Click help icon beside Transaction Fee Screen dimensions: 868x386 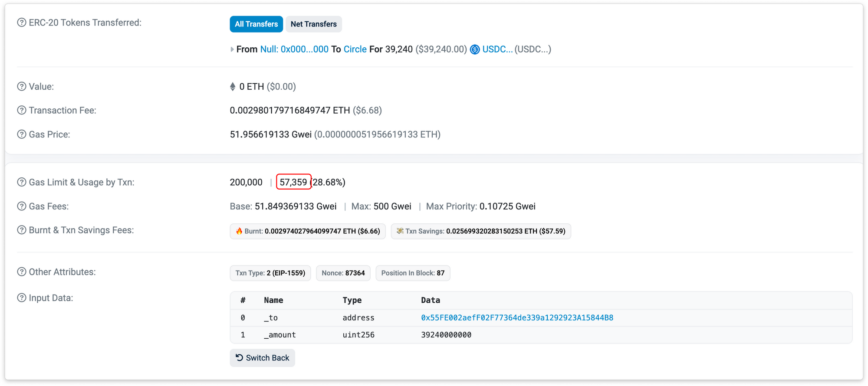tap(21, 110)
